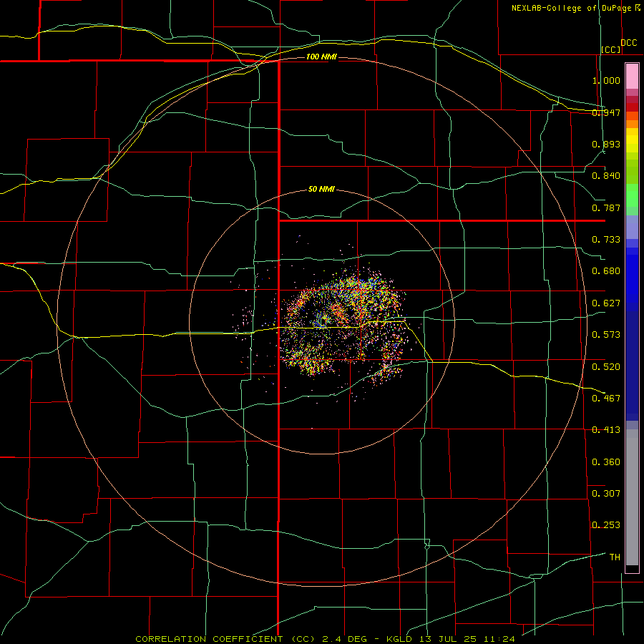Select the Correlation Coefficient caption at bottom
The image size is (644, 644).
[x=326, y=639]
